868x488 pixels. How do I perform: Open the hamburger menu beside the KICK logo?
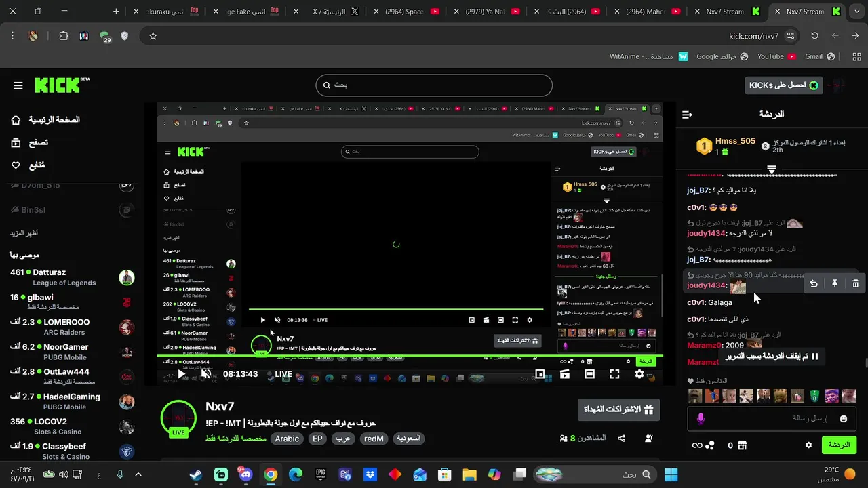(18, 85)
